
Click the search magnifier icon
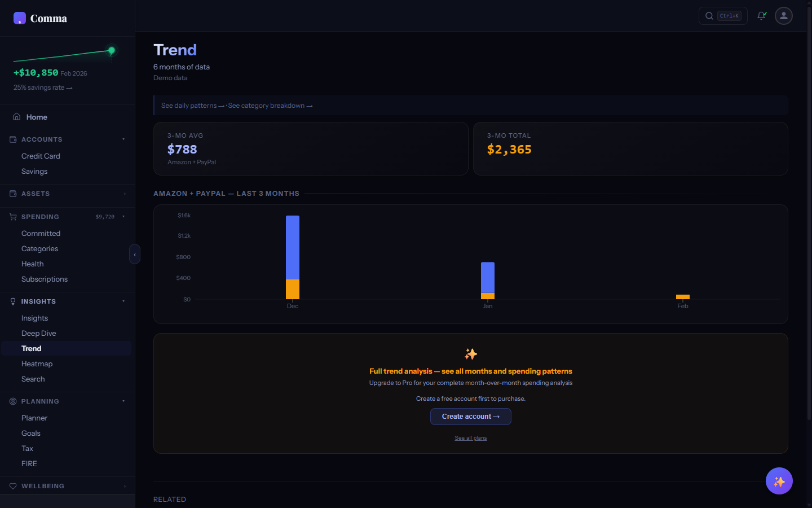[709, 15]
